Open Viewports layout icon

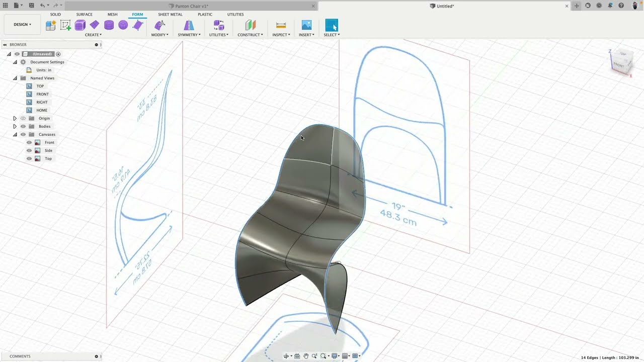pos(356,356)
